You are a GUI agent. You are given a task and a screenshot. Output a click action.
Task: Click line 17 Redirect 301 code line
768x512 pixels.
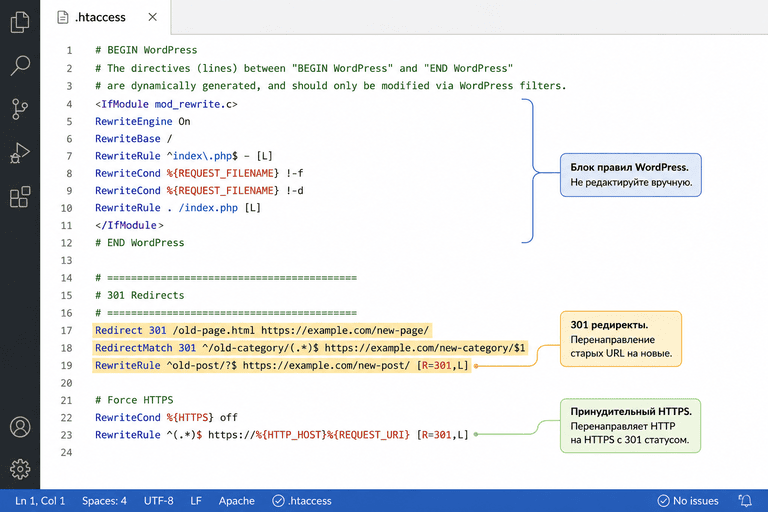(x=262, y=330)
